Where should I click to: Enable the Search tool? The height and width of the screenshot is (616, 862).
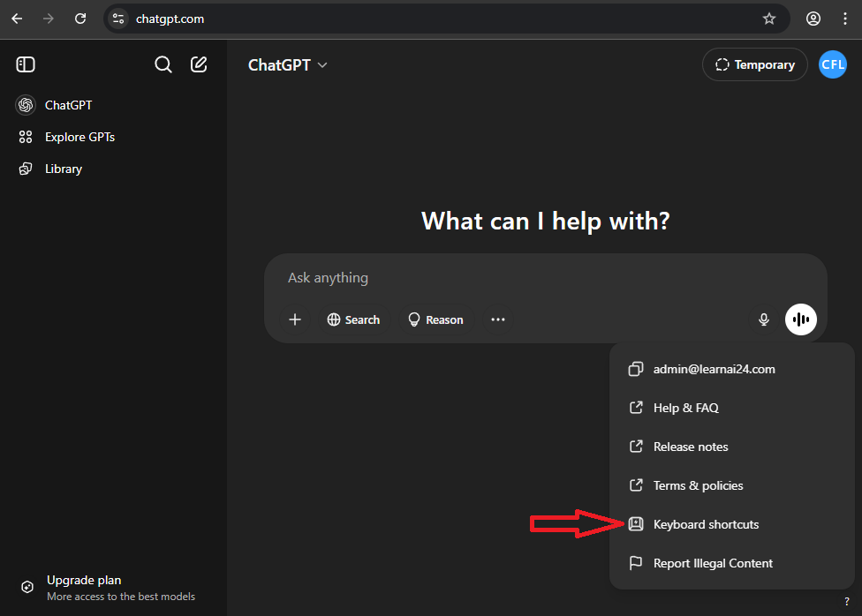[x=353, y=319]
